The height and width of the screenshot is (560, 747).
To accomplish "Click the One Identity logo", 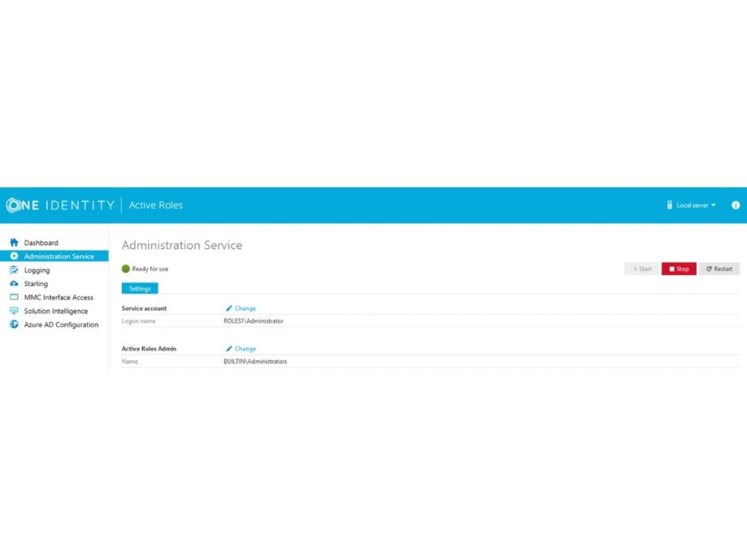I will [60, 205].
